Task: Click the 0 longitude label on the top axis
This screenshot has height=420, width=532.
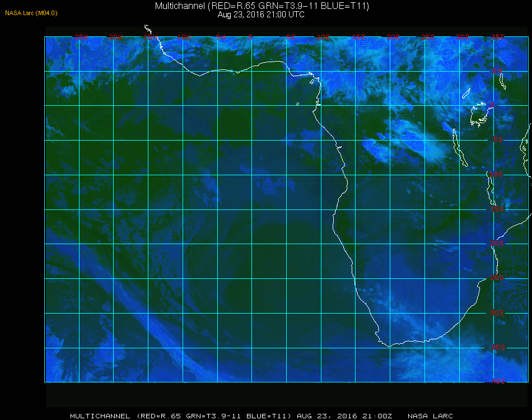Action: pyautogui.click(x=250, y=37)
